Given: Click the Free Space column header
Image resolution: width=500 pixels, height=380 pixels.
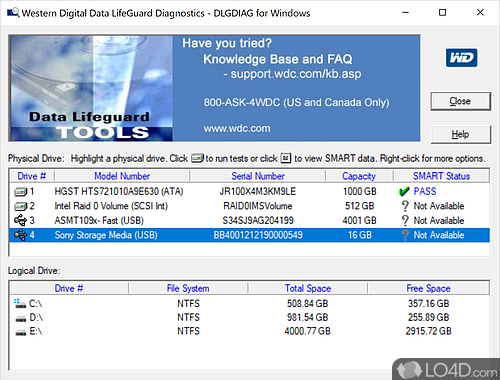Looking at the screenshot, I should click(x=428, y=288).
